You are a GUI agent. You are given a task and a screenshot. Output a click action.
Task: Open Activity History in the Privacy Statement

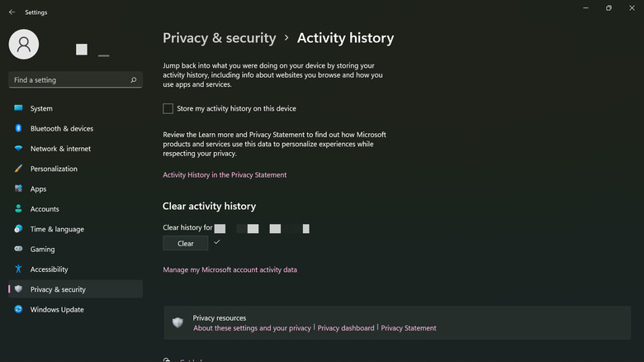(225, 175)
